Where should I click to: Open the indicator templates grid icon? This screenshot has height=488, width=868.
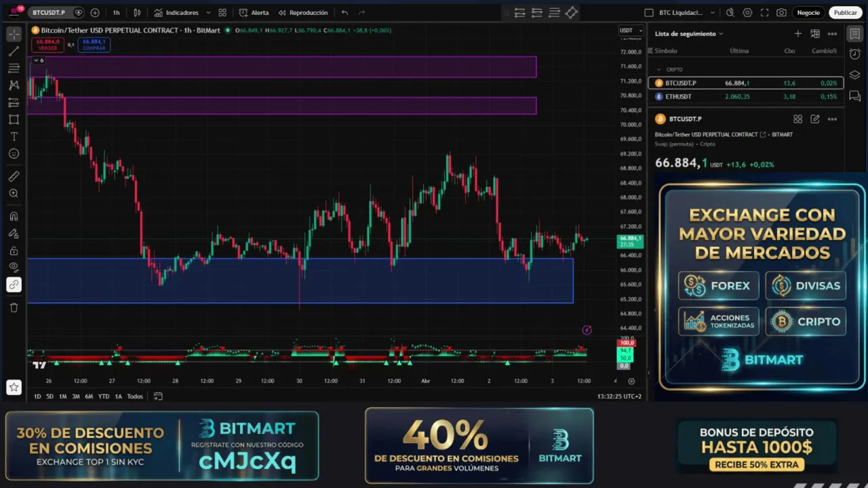(222, 12)
